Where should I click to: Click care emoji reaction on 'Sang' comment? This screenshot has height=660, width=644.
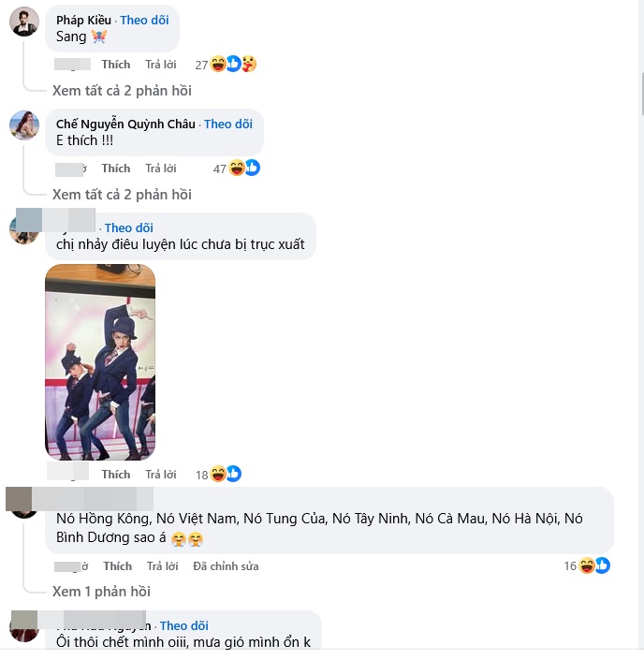point(249,64)
